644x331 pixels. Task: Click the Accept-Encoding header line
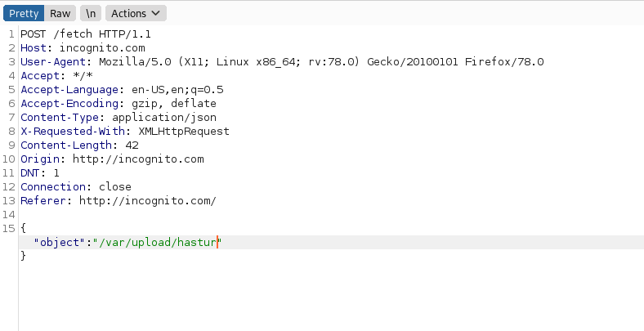point(118,104)
